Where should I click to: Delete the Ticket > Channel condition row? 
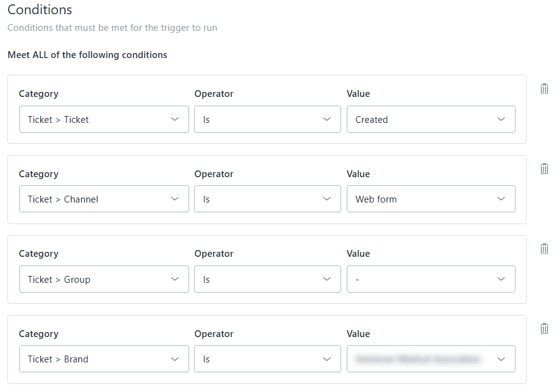(544, 169)
